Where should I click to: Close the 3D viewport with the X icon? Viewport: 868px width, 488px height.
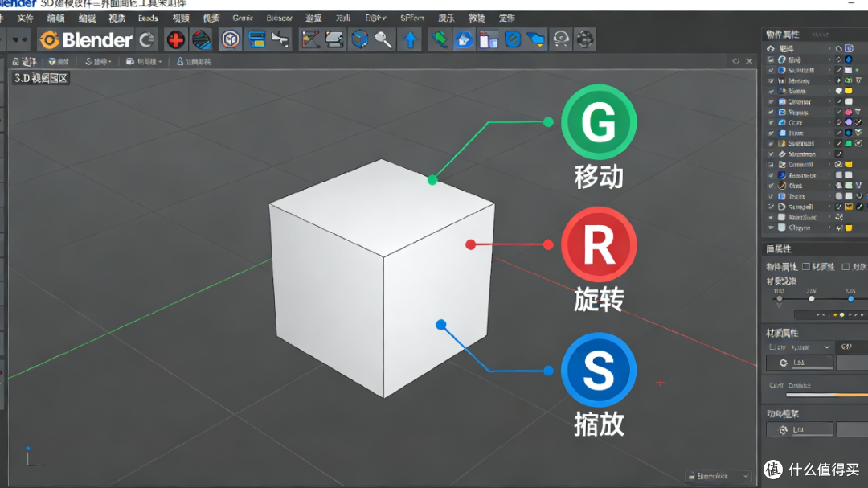[x=749, y=61]
